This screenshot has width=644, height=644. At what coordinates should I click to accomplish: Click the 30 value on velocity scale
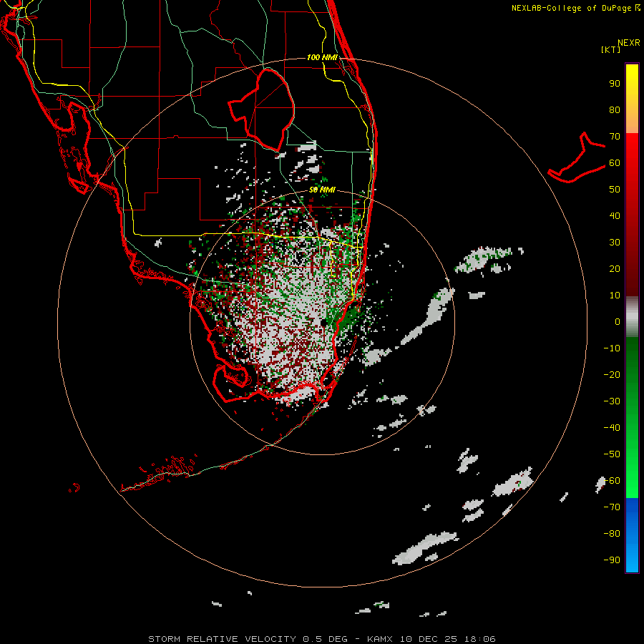point(615,243)
